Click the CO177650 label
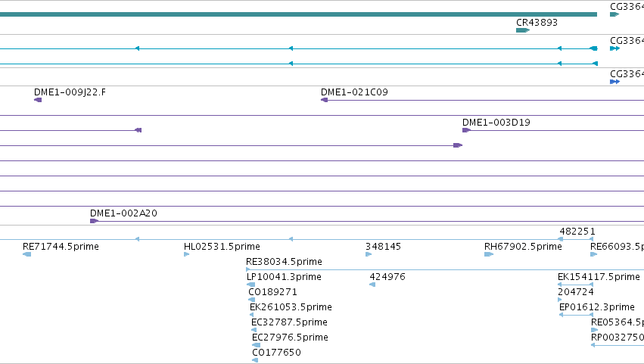 tap(277, 353)
